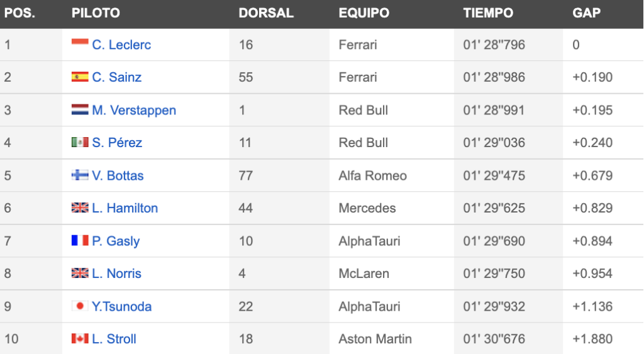Click the Finnish flag beside V. Bottas
The image size is (644, 354).
click(80, 175)
